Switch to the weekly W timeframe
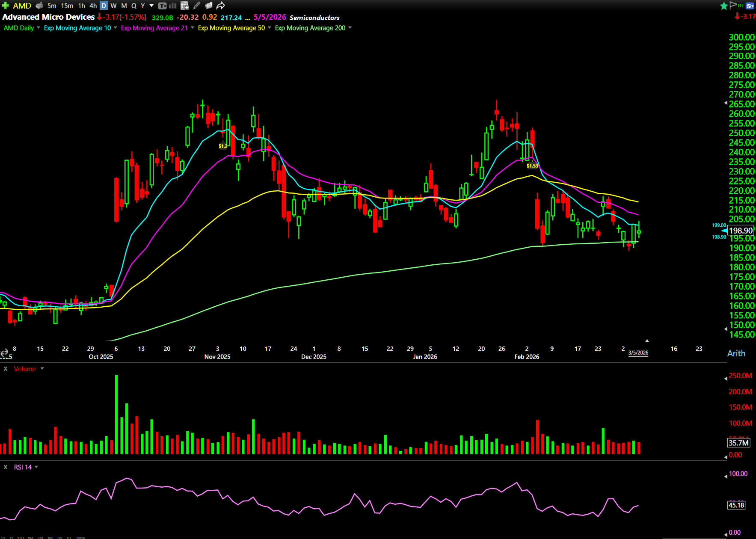This screenshot has width=756, height=539. pyautogui.click(x=113, y=6)
